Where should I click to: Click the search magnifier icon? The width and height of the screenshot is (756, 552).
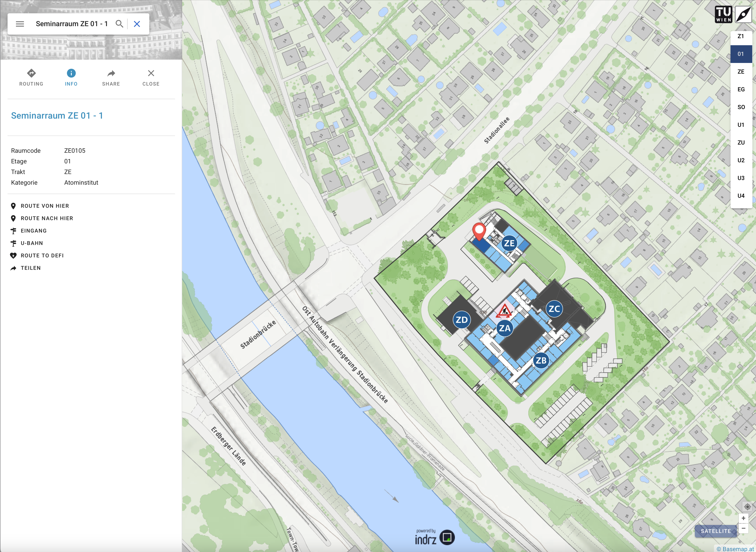[x=119, y=24]
